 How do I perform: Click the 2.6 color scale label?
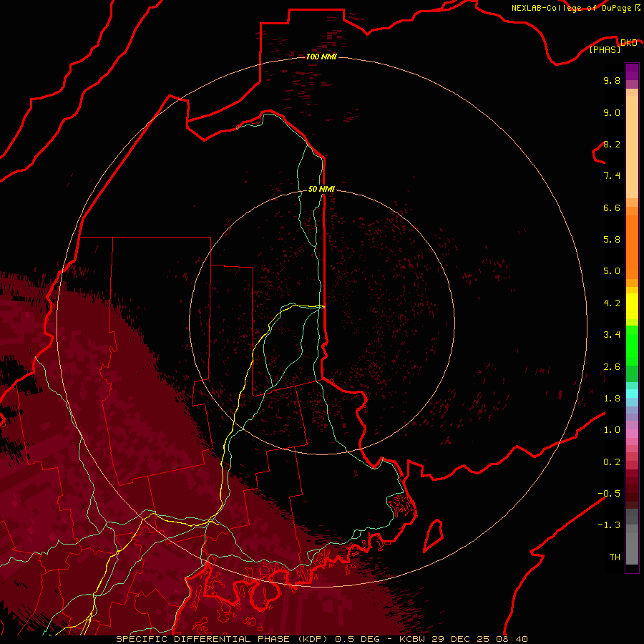tap(612, 367)
